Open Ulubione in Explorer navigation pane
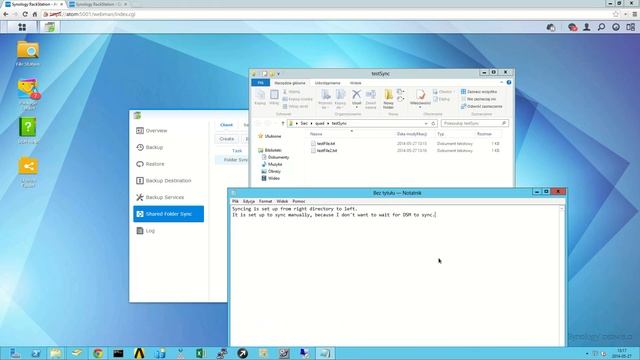This screenshot has height=360, width=640. coord(269,136)
